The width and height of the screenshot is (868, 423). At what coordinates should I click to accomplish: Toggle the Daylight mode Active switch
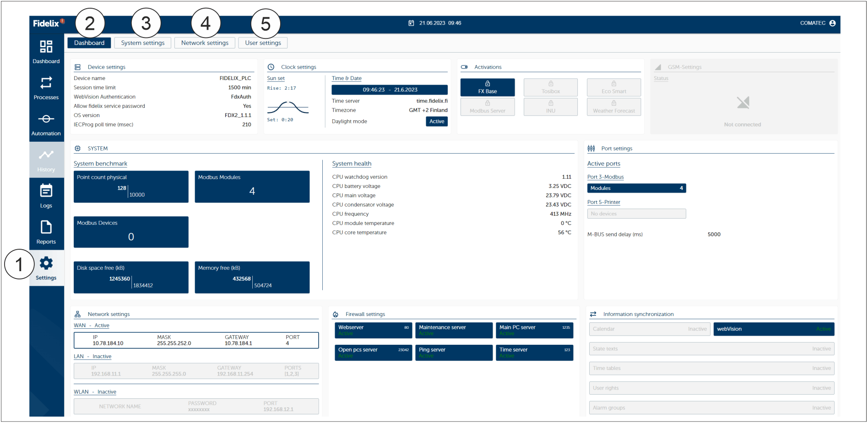tap(436, 121)
